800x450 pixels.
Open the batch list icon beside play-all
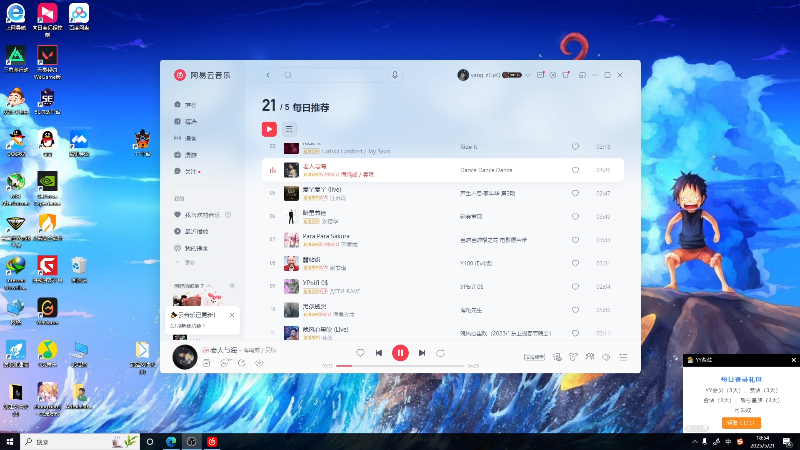[289, 129]
